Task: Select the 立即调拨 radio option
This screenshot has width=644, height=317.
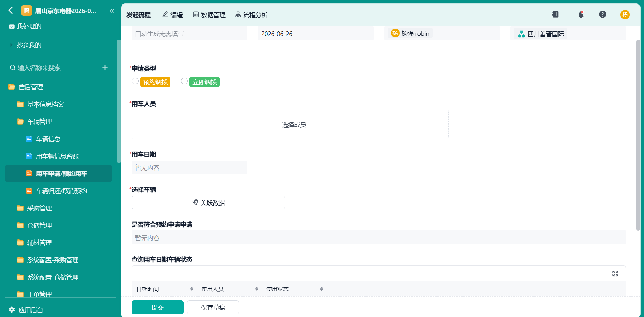Action: pyautogui.click(x=184, y=81)
